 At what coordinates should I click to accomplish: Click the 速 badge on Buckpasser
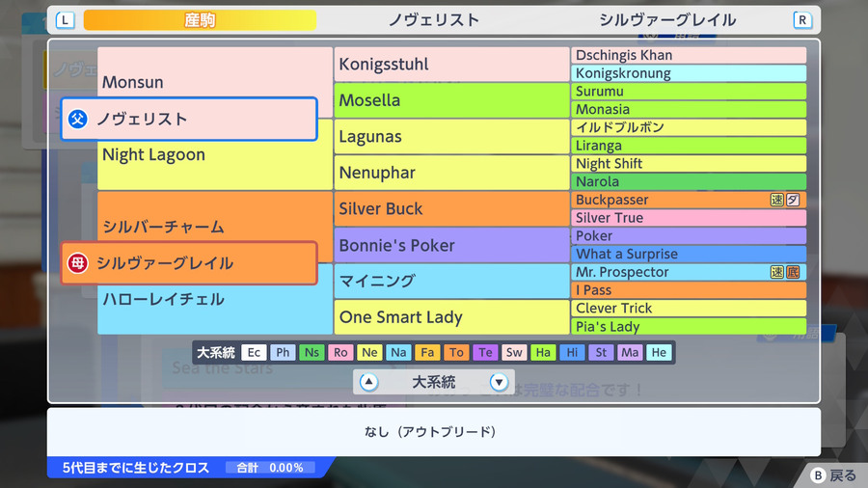(x=776, y=200)
